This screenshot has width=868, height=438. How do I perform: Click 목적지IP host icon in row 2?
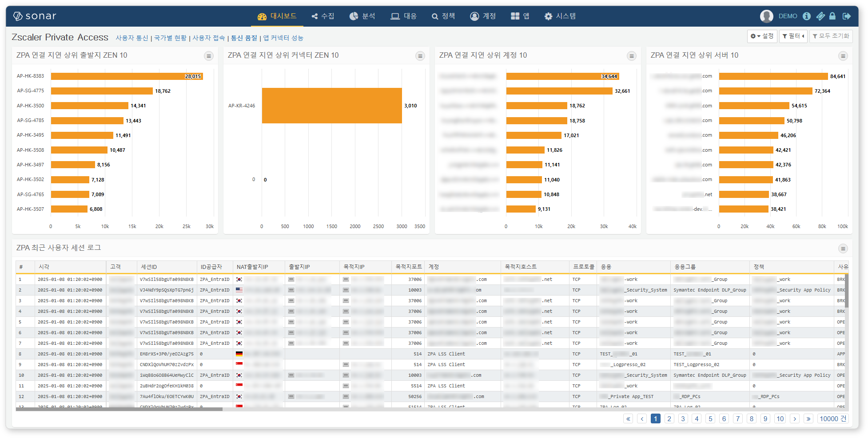pos(346,290)
